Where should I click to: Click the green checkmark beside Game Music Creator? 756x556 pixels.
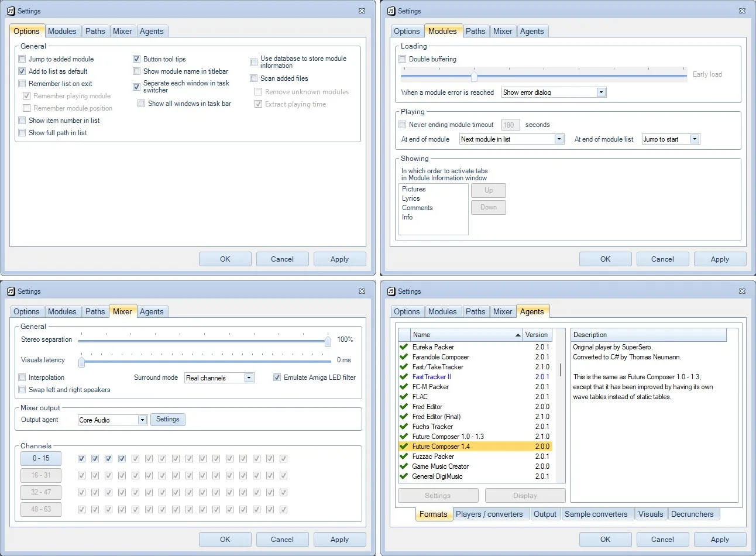pyautogui.click(x=404, y=466)
